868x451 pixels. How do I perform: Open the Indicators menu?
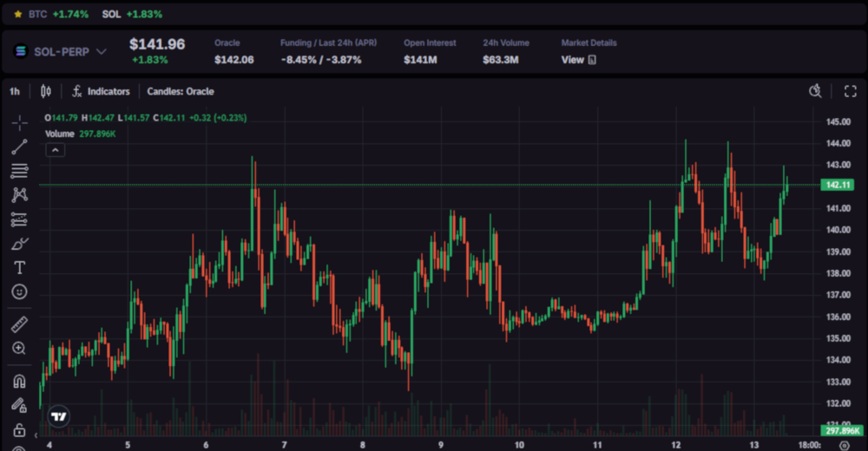(x=101, y=91)
